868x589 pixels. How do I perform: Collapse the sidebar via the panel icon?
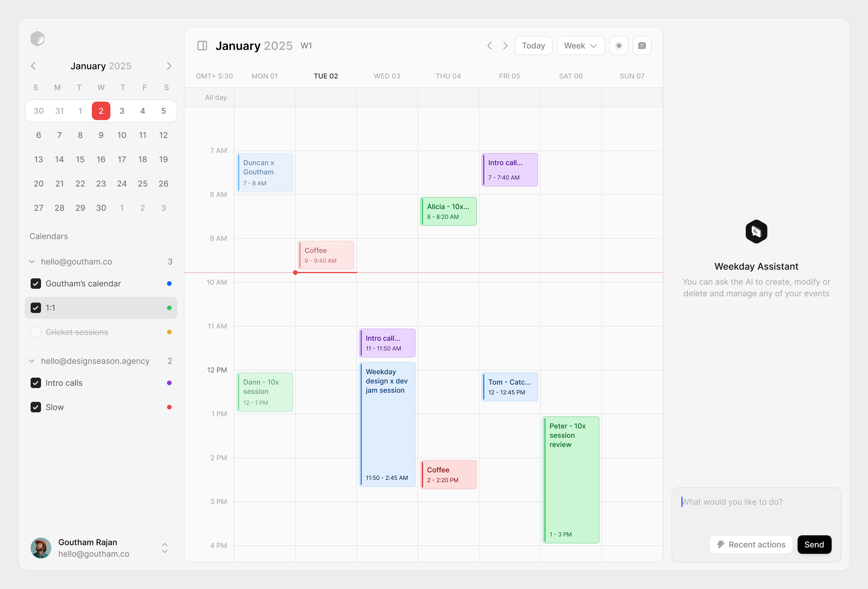point(202,45)
